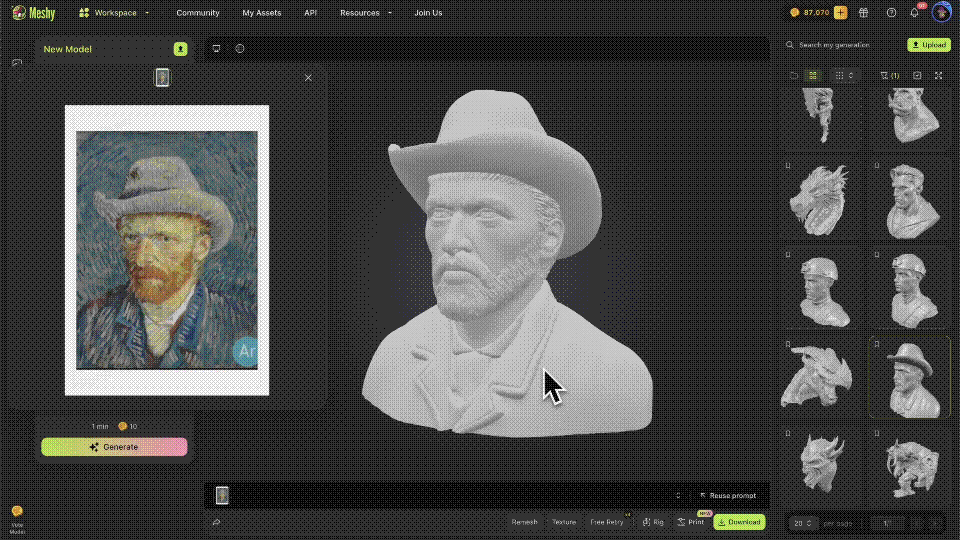Viewport: 960px width, 540px height.
Task: Toggle the filter with one active
Action: 888,75
